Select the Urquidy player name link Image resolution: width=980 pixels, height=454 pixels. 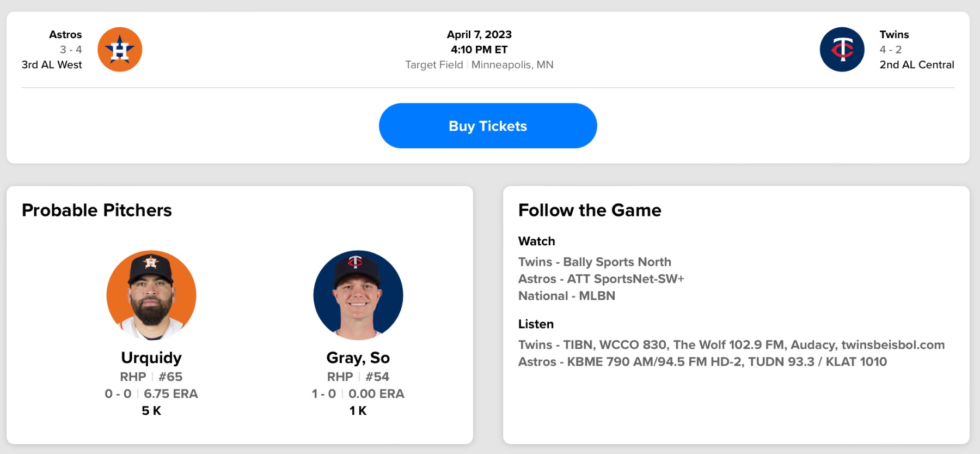(x=151, y=358)
